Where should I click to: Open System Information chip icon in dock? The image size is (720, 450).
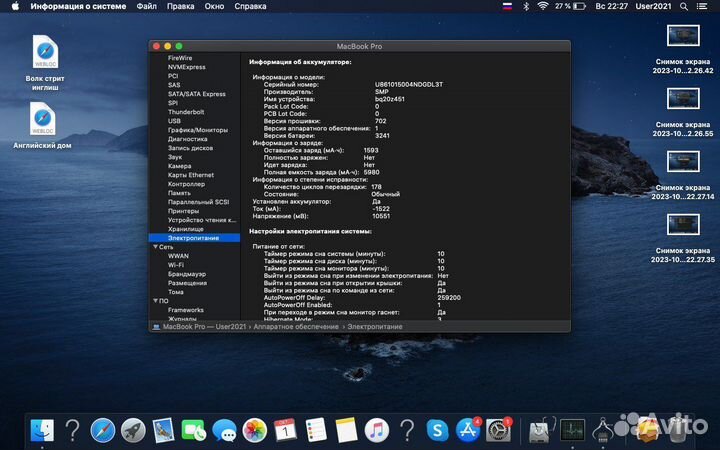tap(603, 431)
